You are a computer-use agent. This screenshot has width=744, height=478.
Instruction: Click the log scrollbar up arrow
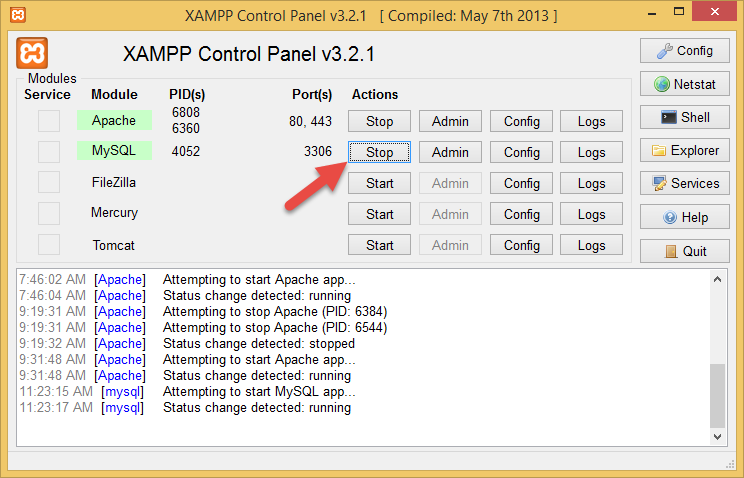click(x=717, y=279)
